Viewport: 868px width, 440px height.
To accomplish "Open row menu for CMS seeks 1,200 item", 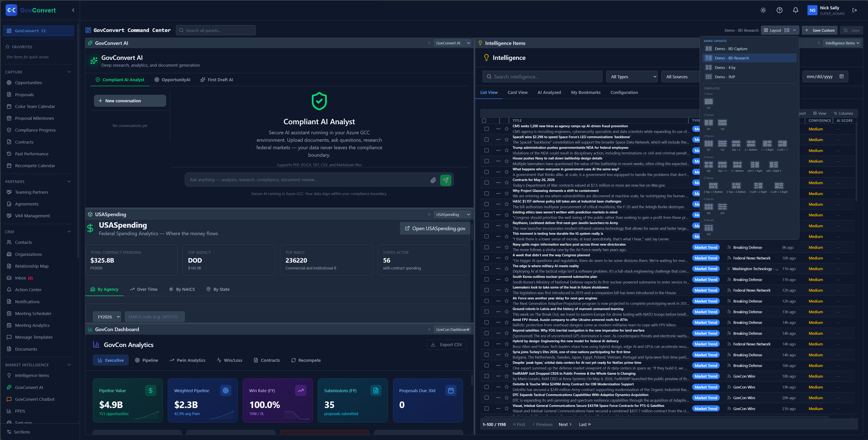I will 498,129.
